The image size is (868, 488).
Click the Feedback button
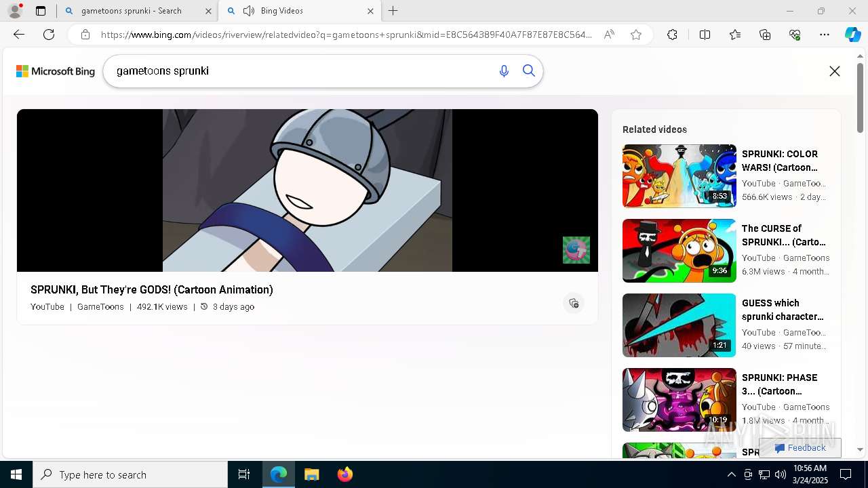(800, 448)
